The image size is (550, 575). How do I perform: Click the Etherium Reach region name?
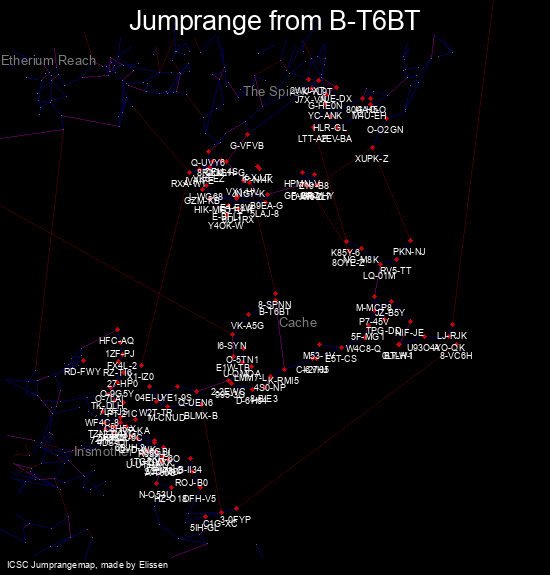(48, 61)
